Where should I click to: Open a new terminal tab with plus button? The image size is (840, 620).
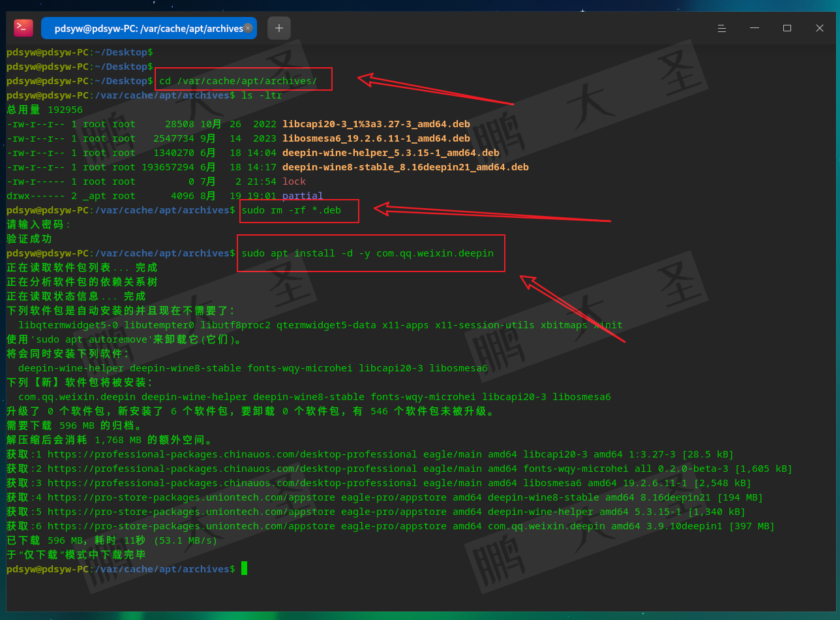pos(279,28)
